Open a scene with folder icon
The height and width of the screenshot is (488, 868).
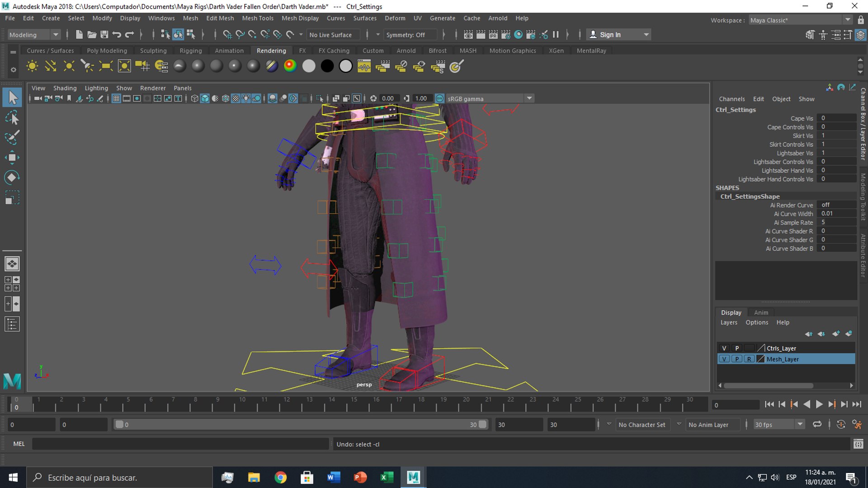(x=92, y=34)
